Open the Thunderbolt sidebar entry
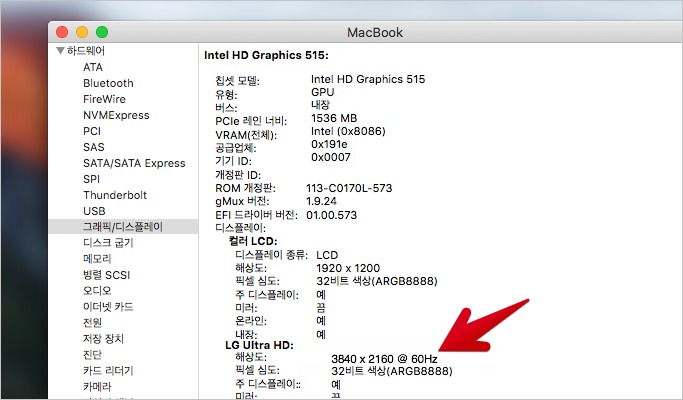 coord(115,195)
